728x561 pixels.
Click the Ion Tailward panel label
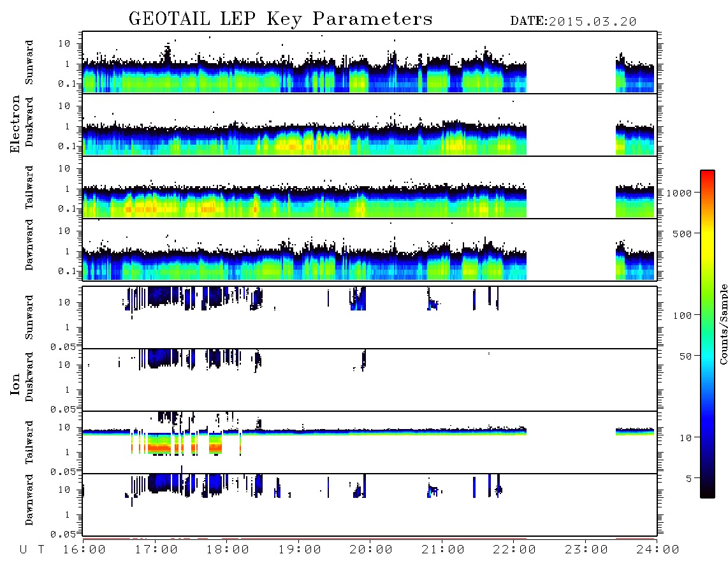click(x=29, y=442)
